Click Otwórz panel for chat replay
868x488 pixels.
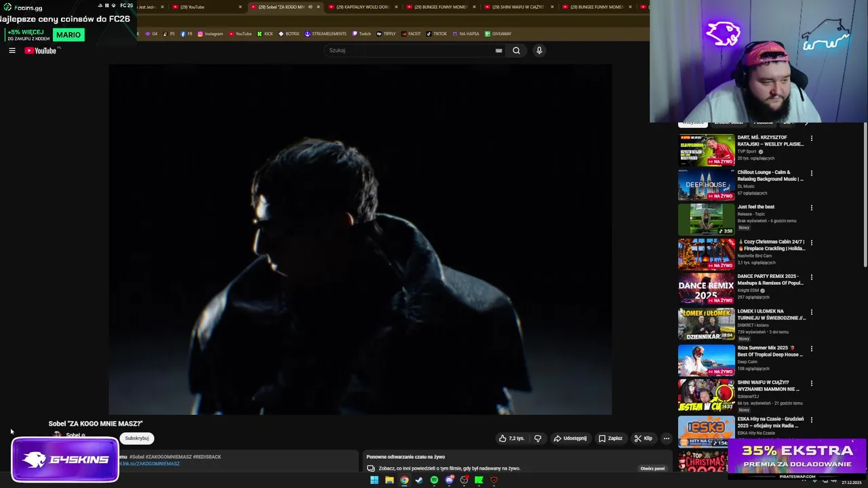click(652, 468)
